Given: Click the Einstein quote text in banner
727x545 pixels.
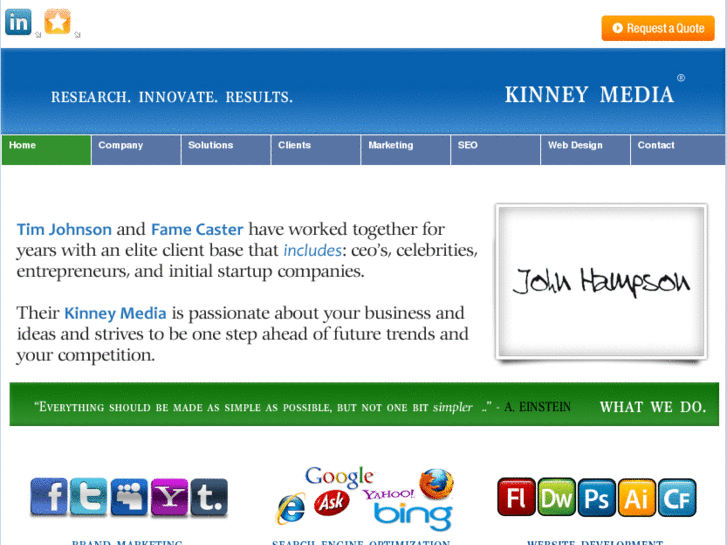Looking at the screenshot, I should point(302,407).
